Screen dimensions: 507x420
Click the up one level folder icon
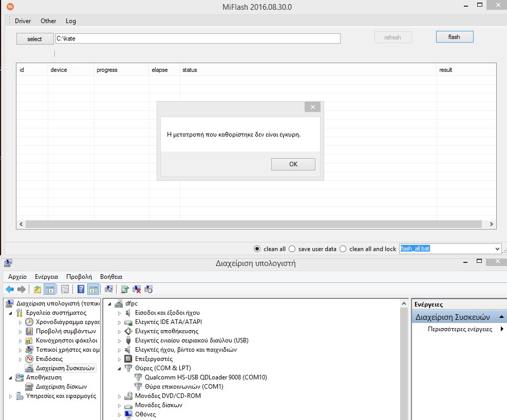pyautogui.click(x=37, y=289)
